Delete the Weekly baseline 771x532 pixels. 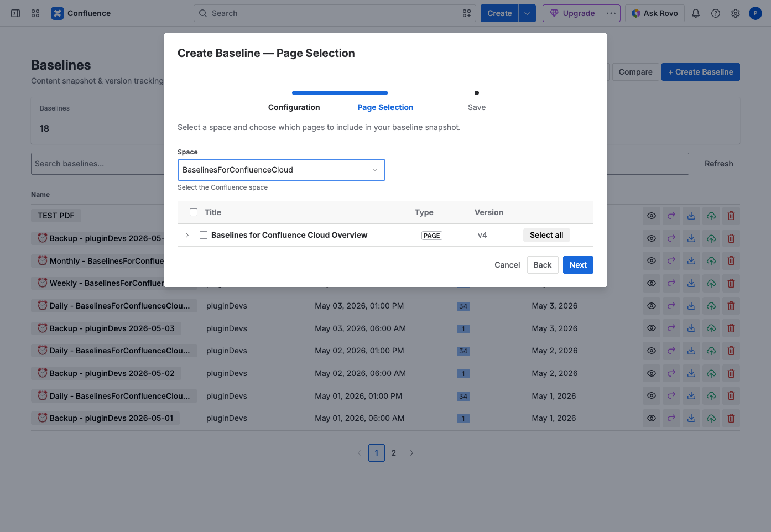[x=731, y=283]
